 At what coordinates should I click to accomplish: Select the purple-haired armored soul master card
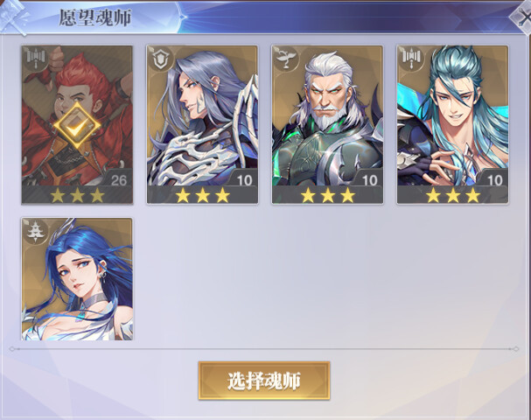click(202, 125)
